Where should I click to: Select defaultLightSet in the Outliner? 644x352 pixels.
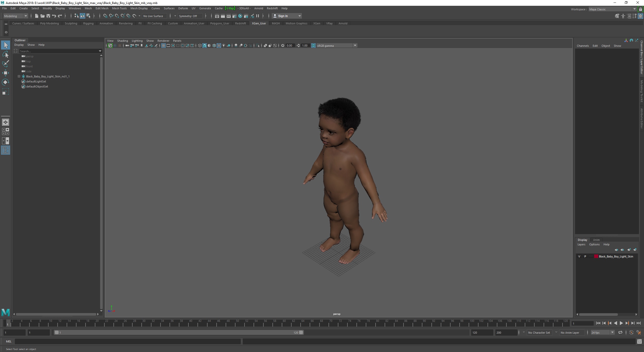(36, 81)
